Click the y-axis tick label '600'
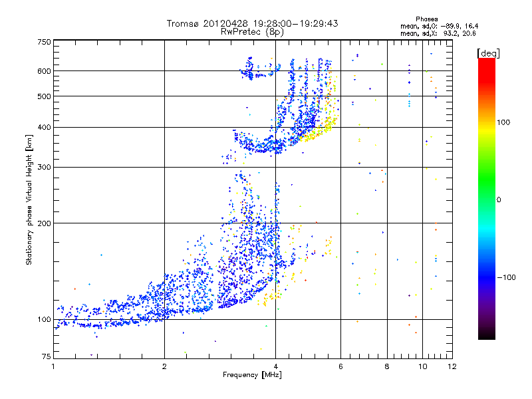The width and height of the screenshot is (532, 399). coord(45,71)
